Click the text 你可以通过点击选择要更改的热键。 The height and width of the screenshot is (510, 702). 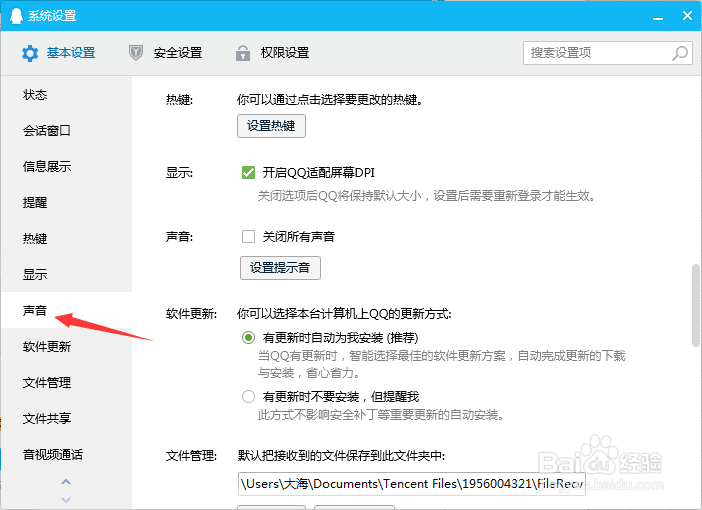(x=330, y=99)
